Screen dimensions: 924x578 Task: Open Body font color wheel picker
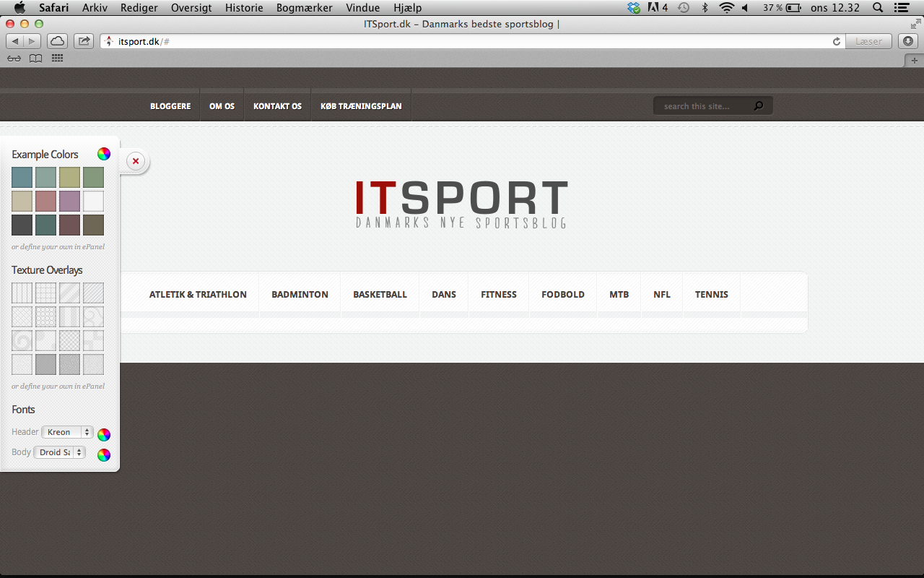pyautogui.click(x=104, y=454)
